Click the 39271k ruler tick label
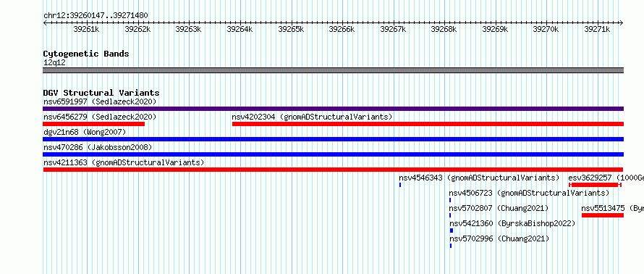 (597, 29)
